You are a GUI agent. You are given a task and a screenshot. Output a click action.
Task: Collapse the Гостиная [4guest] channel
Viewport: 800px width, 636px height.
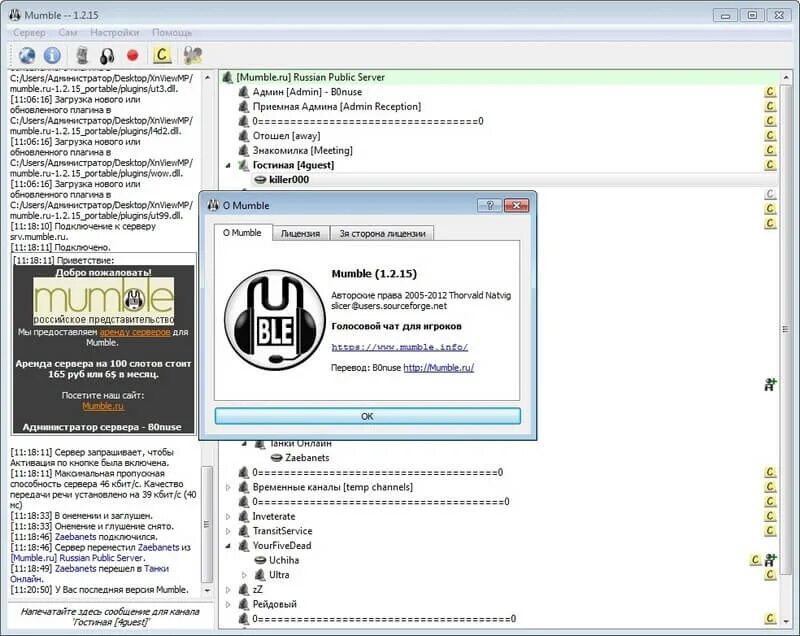click(x=228, y=165)
